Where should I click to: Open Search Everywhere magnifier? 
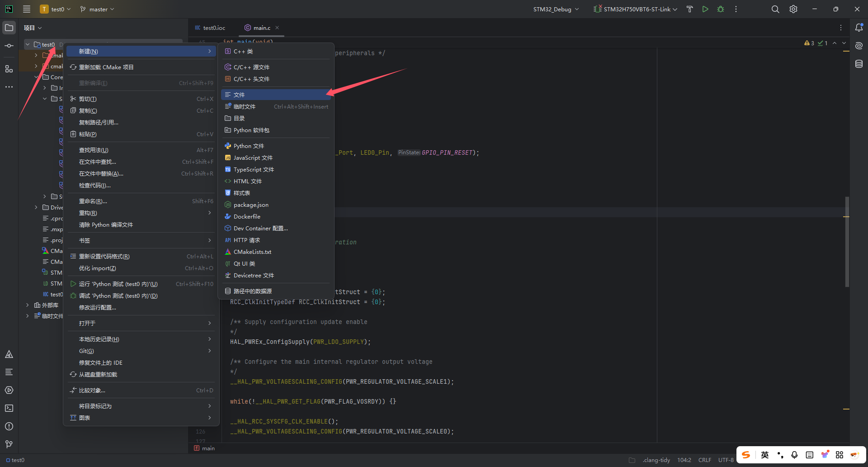[775, 9]
